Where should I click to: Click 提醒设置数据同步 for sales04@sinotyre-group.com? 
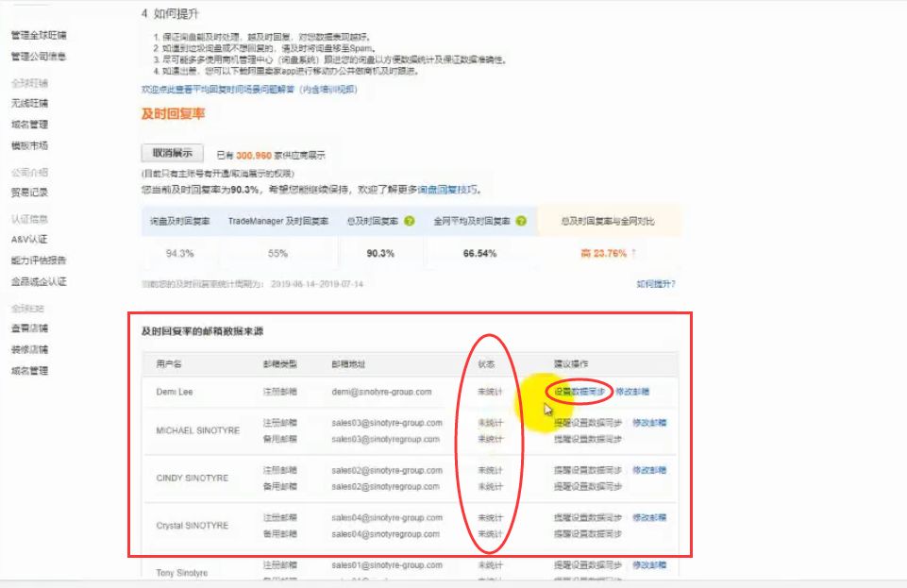tap(588, 517)
